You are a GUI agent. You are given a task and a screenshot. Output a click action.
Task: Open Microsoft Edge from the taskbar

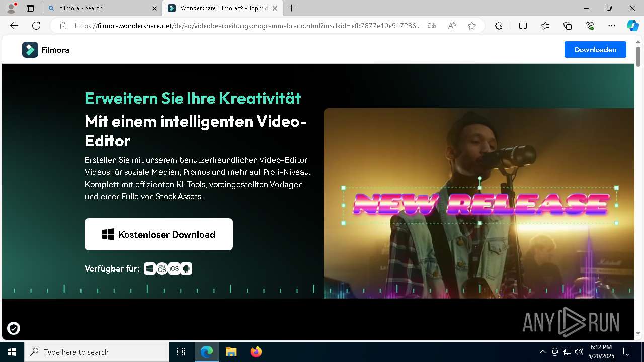click(207, 352)
